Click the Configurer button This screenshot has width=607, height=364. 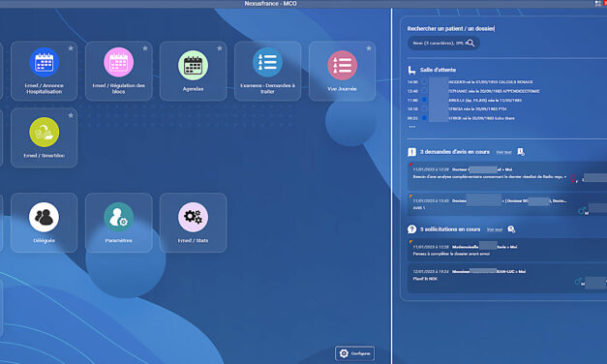(354, 353)
